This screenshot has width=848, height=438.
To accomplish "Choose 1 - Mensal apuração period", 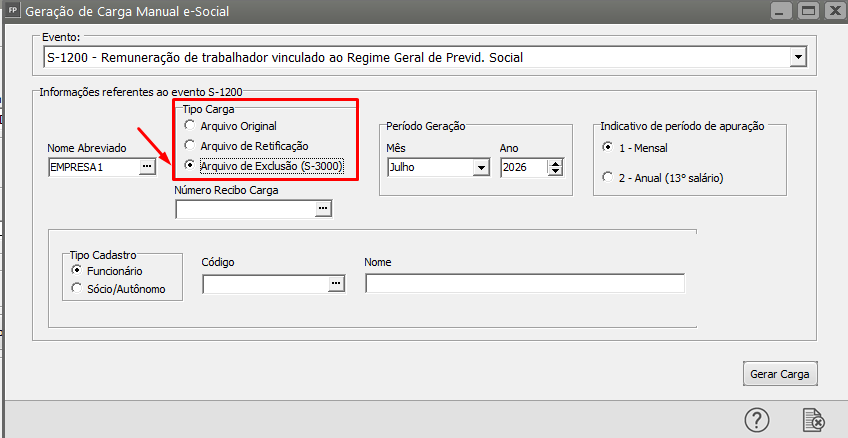I will [x=608, y=148].
